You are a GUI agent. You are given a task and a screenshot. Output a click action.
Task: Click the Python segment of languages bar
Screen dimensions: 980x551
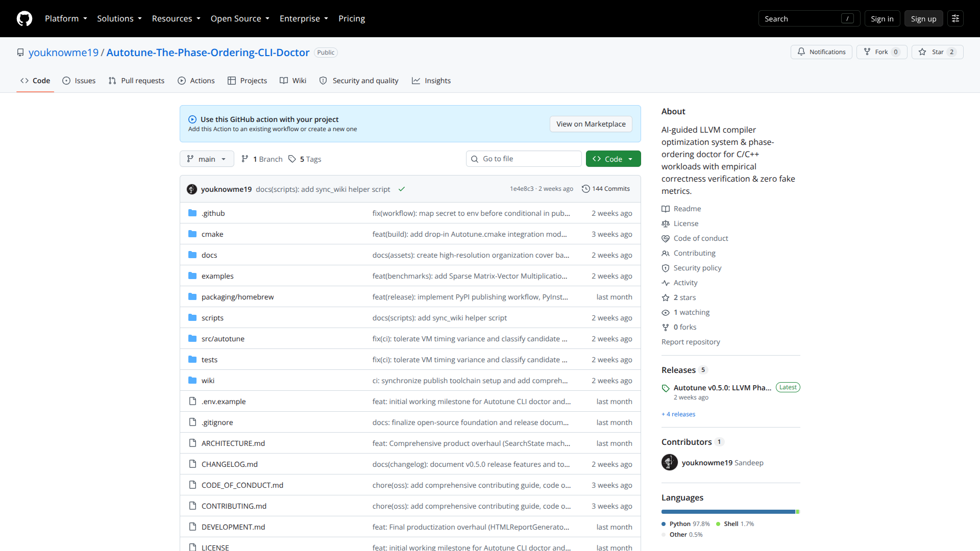(x=728, y=512)
